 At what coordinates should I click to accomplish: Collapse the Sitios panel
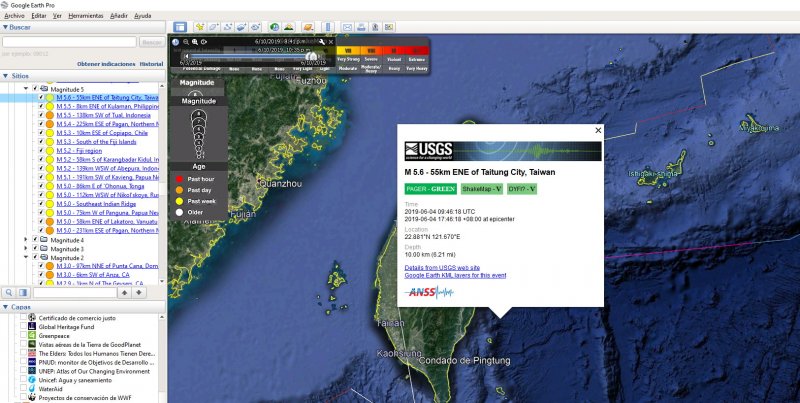(x=5, y=76)
